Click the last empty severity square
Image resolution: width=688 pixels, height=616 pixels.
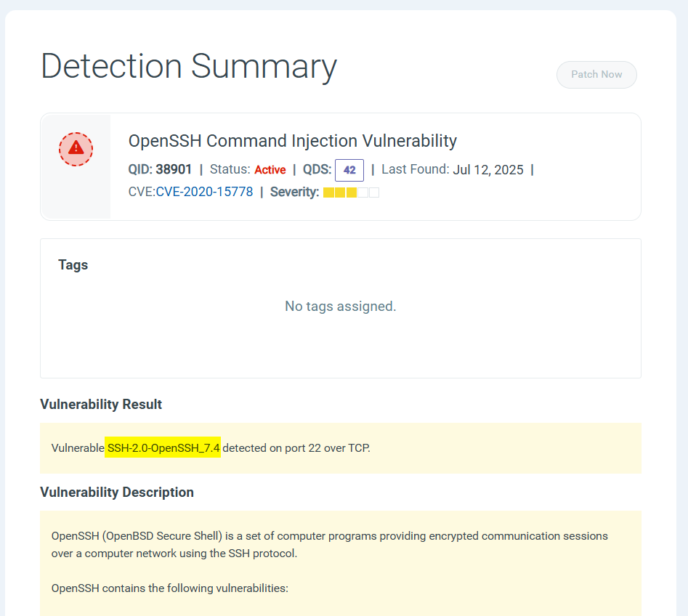click(374, 192)
